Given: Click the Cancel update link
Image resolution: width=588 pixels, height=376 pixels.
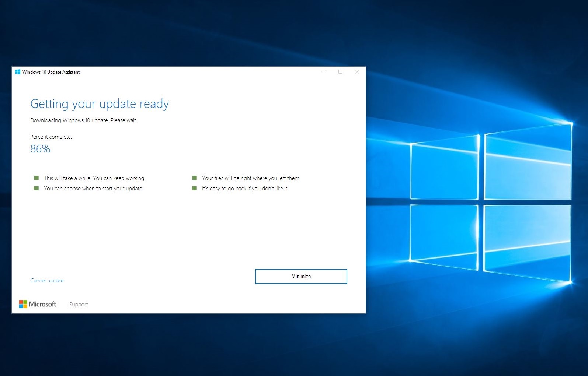Looking at the screenshot, I should pyautogui.click(x=47, y=281).
